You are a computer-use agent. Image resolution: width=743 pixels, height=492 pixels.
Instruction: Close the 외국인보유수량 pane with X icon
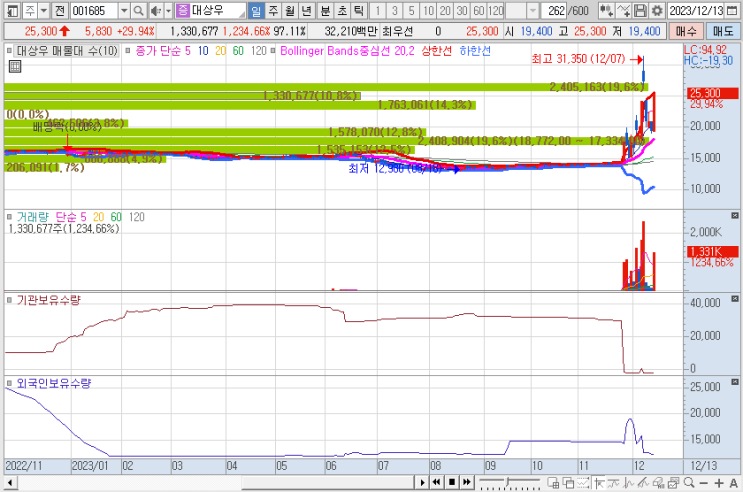point(734,382)
